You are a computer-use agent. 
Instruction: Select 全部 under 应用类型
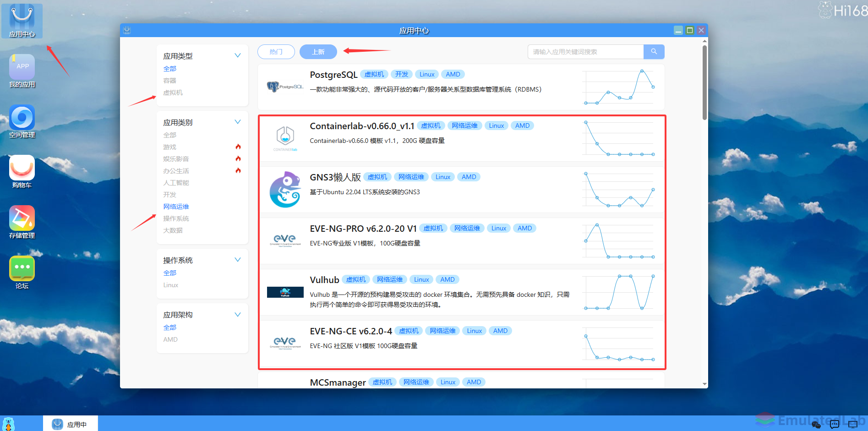tap(170, 69)
